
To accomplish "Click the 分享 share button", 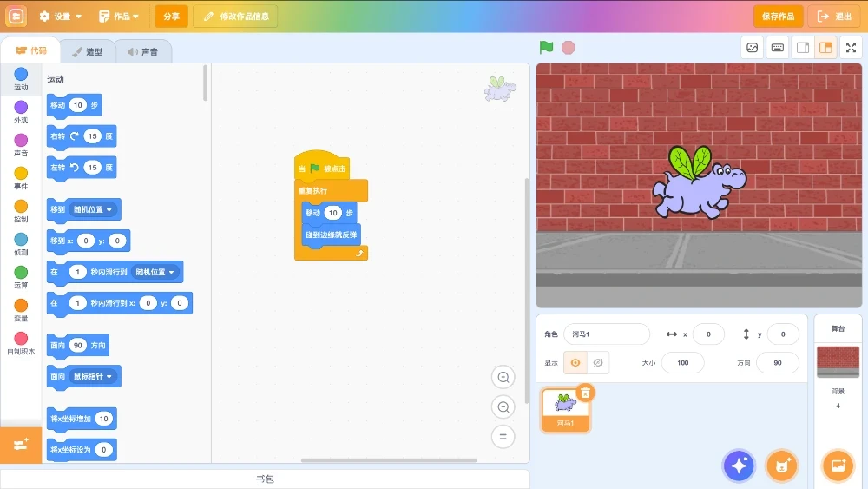I will 171,17.
